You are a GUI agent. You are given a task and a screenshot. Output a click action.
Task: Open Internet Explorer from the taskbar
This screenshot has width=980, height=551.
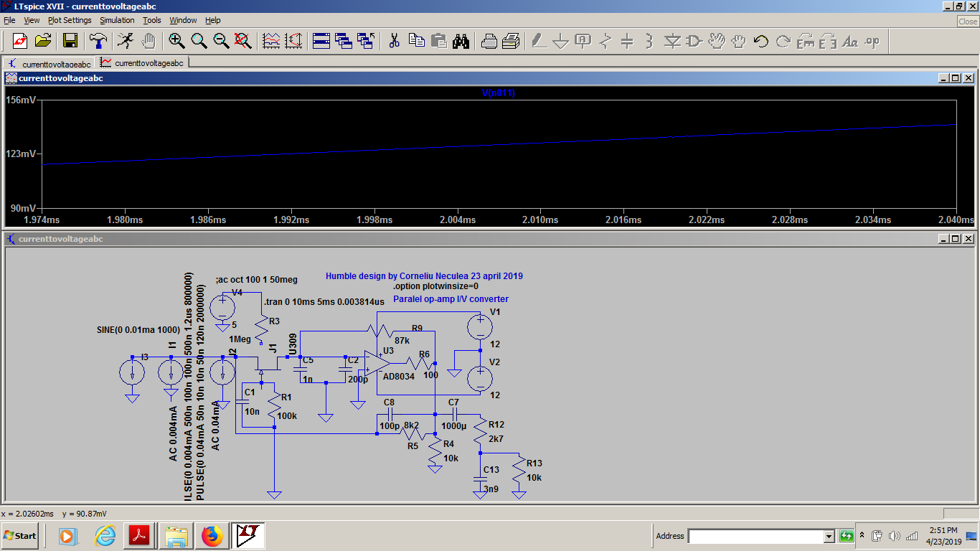tap(105, 535)
